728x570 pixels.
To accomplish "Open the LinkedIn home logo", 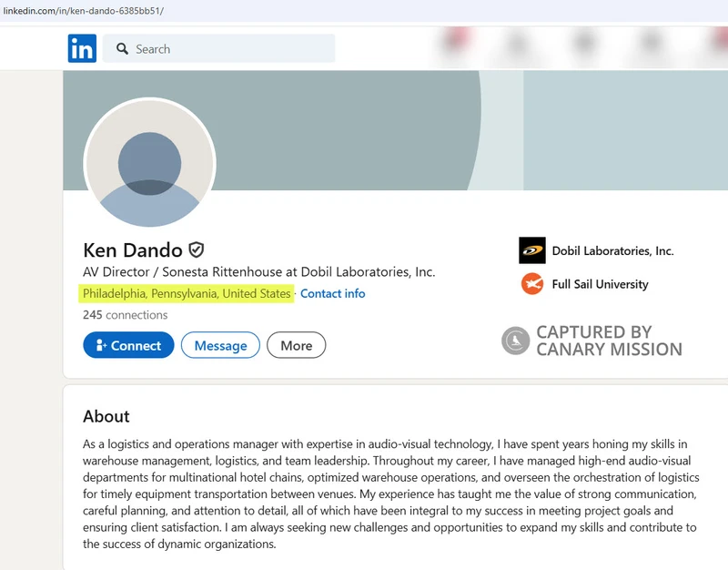I will coord(82,48).
